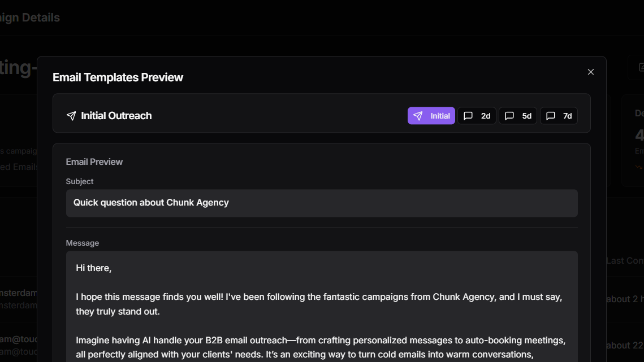Click the edit icon behind the modal's right edge
Image resolution: width=644 pixels, height=362 pixels.
[641, 68]
